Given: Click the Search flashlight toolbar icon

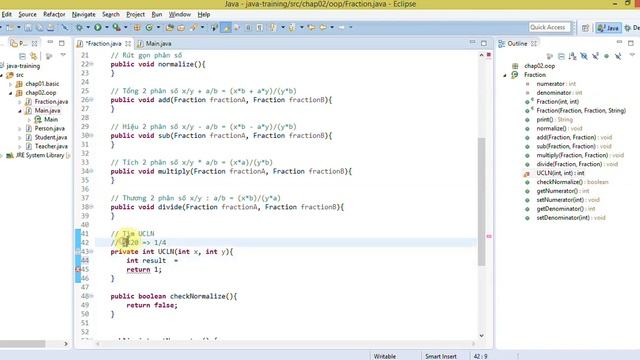Looking at the screenshot, I should tap(193, 28).
